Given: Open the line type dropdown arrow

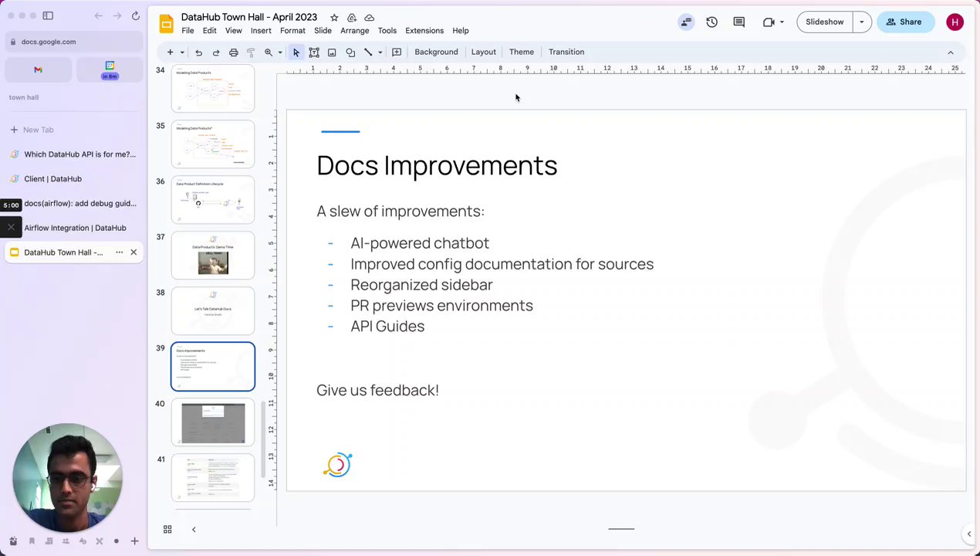Looking at the screenshot, I should pyautogui.click(x=380, y=53).
